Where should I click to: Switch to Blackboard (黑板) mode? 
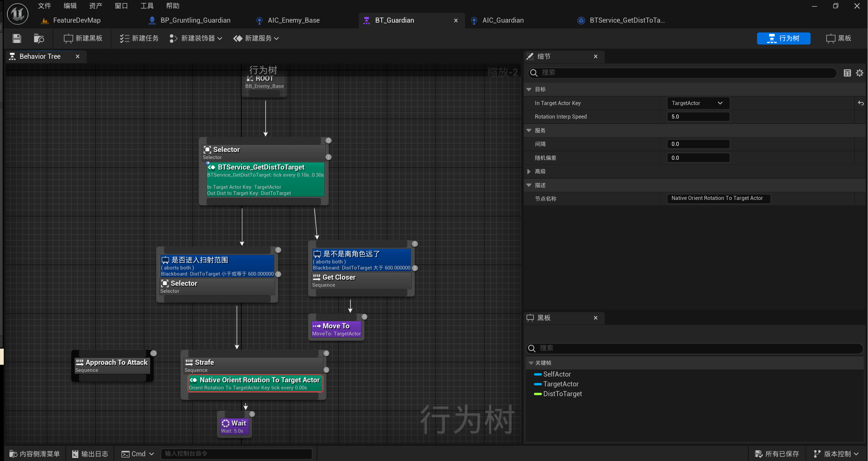tap(839, 39)
